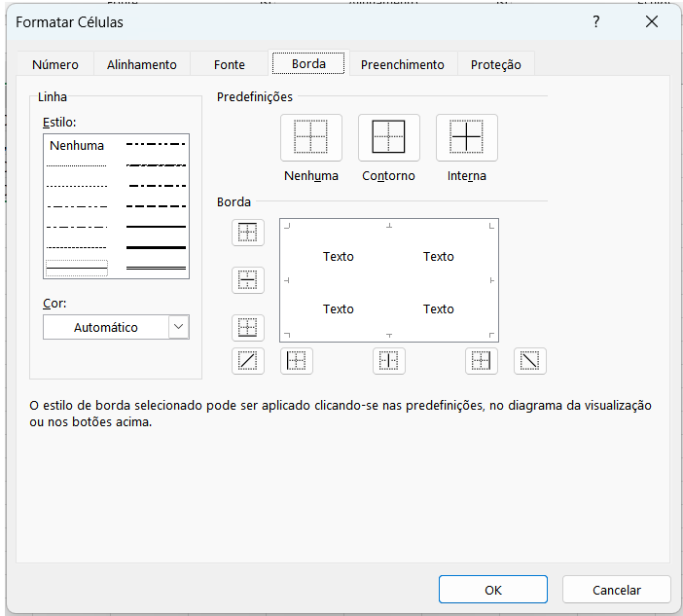This screenshot has width=683, height=616.
Task: Confirm with the OK button
Action: point(493,590)
